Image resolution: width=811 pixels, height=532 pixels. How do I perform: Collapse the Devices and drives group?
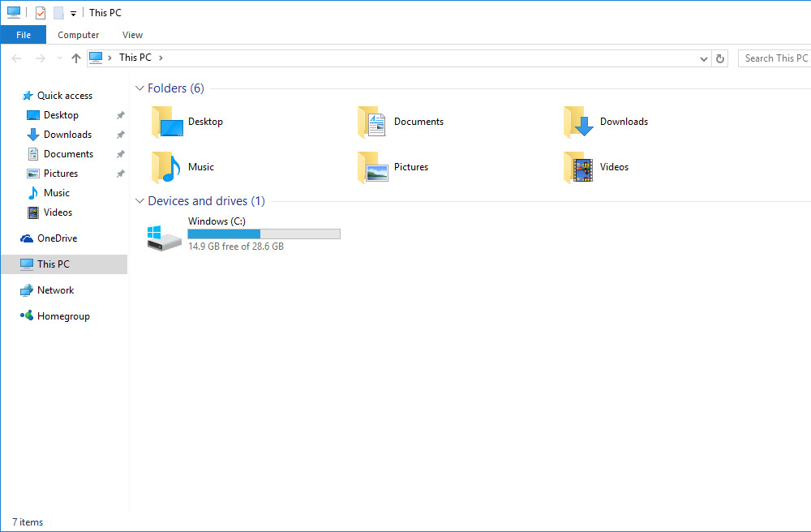140,201
